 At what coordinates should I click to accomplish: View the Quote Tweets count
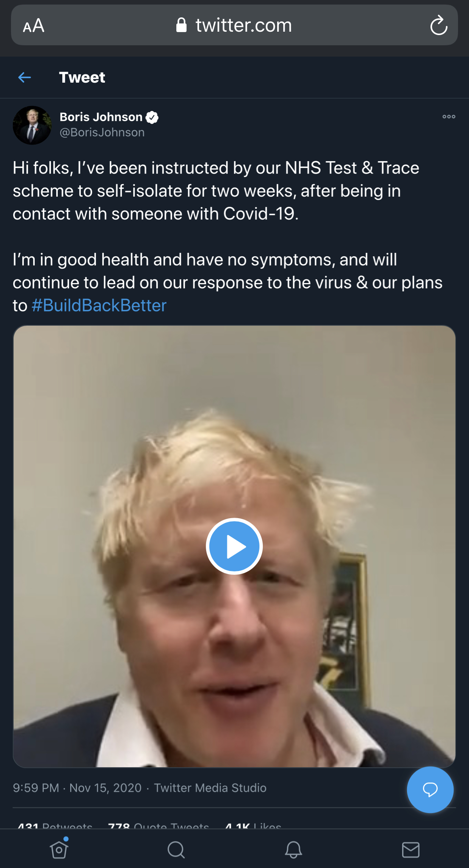[x=159, y=826]
